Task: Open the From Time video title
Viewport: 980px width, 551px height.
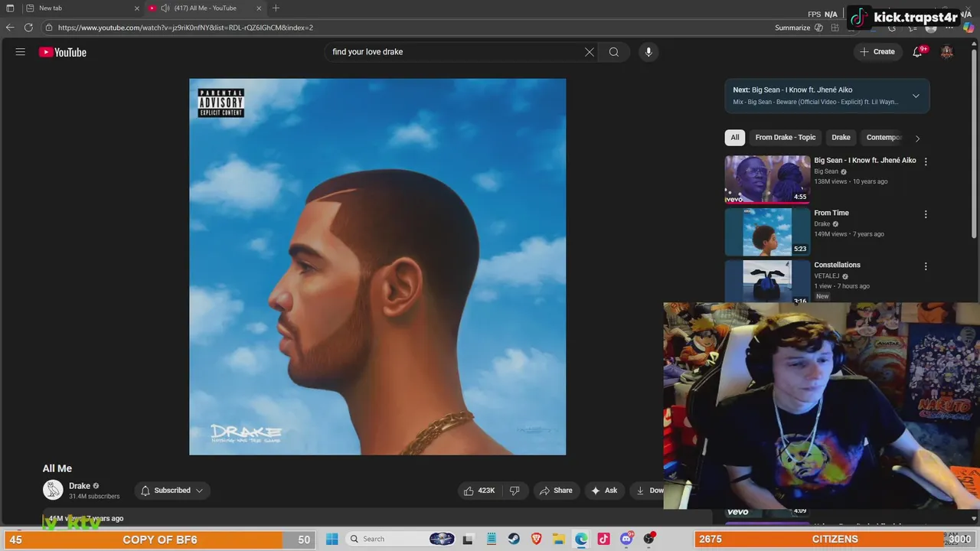Action: (x=831, y=214)
